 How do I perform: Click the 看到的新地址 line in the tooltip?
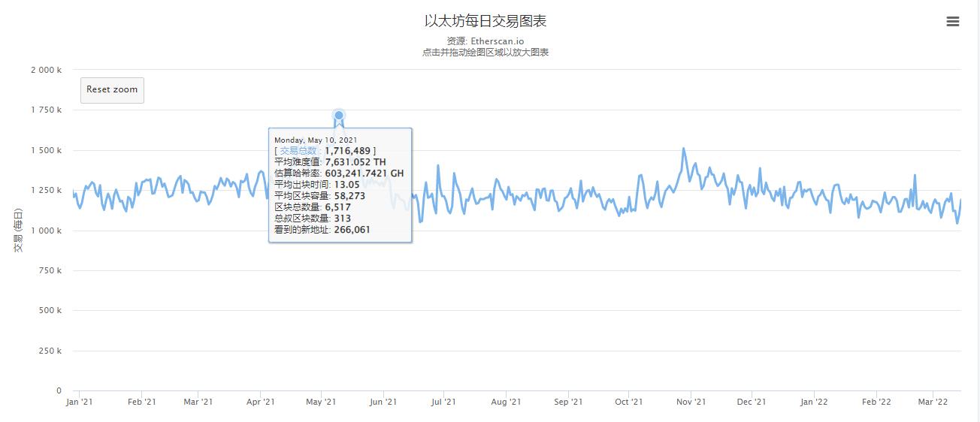322,230
